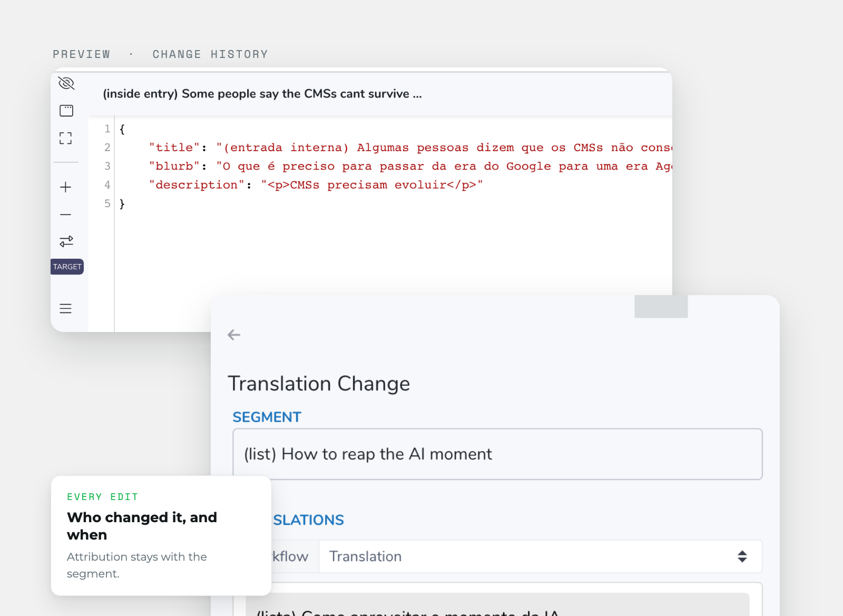Zoom in with the plus icon
Image resolution: width=843 pixels, height=616 pixels.
66,187
